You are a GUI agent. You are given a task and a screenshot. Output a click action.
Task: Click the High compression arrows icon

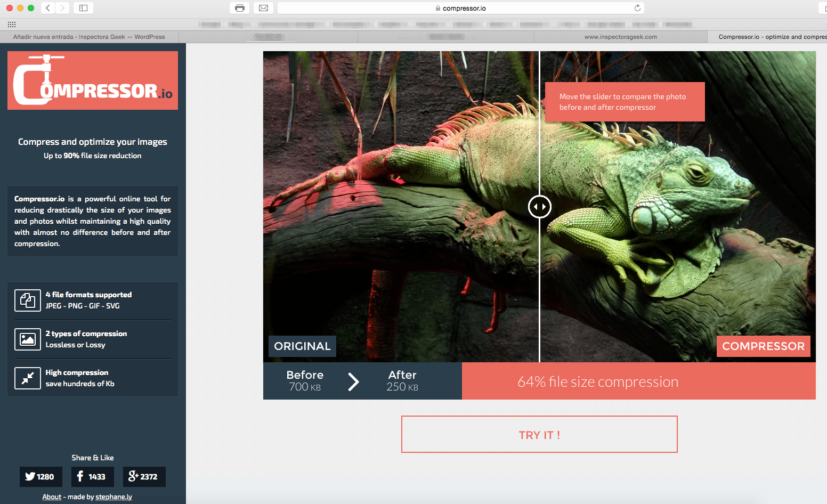(x=28, y=378)
